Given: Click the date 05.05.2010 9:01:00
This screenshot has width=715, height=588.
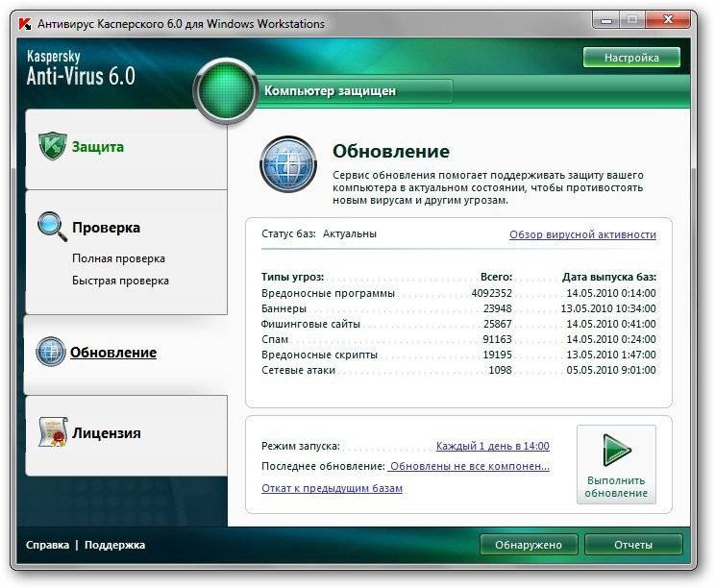Looking at the screenshot, I should point(611,370).
